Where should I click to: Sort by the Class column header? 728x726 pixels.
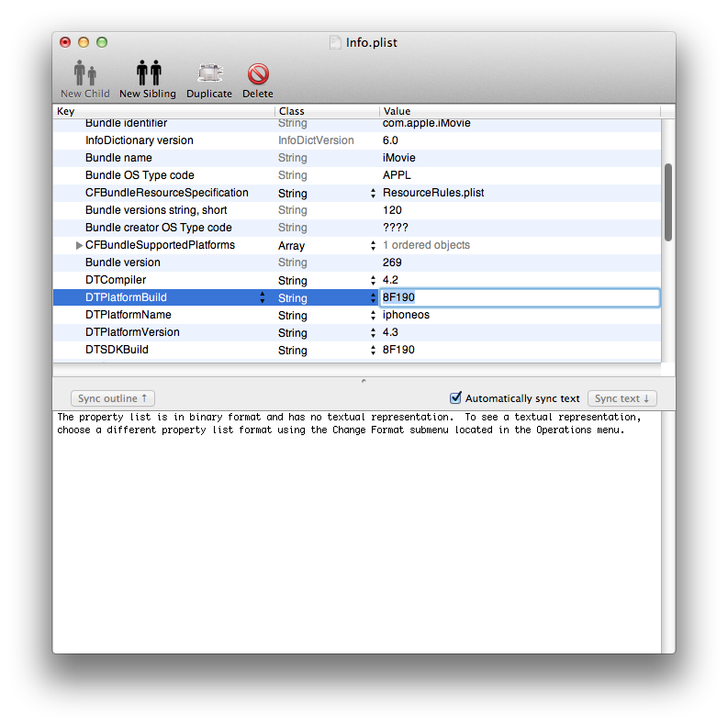328,111
